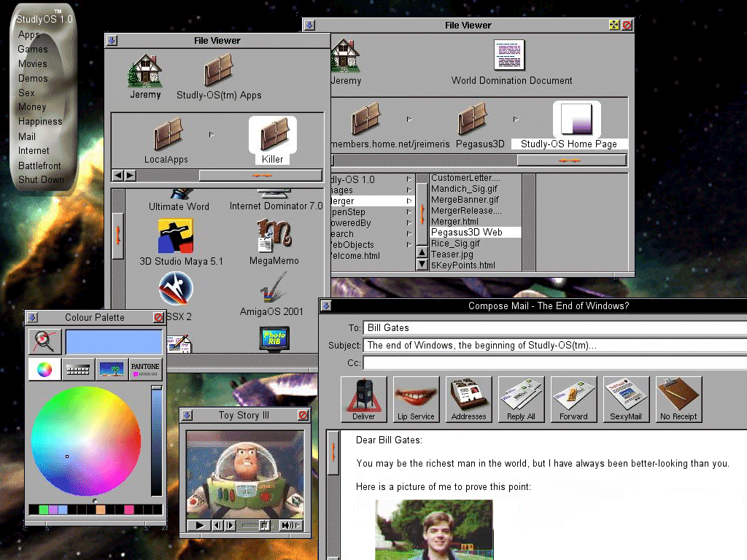747x560 pixels.
Task: Open the Apps menu item
Action: coord(29,35)
